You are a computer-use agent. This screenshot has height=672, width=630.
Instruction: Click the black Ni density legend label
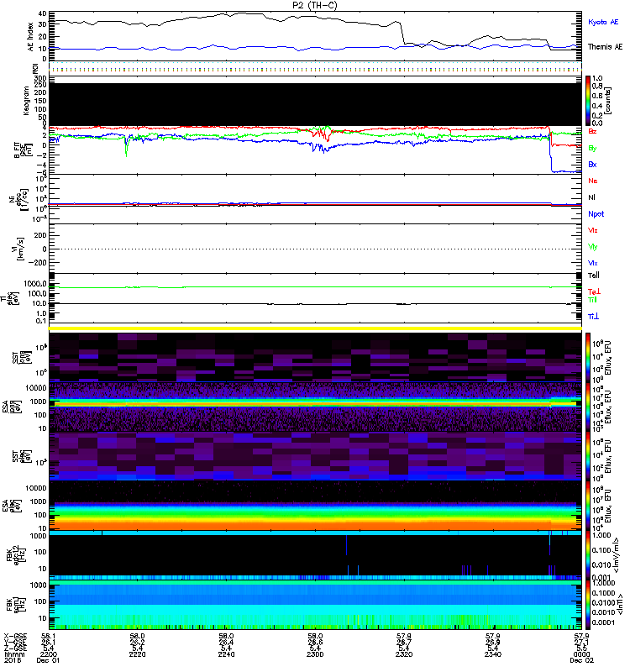point(593,197)
